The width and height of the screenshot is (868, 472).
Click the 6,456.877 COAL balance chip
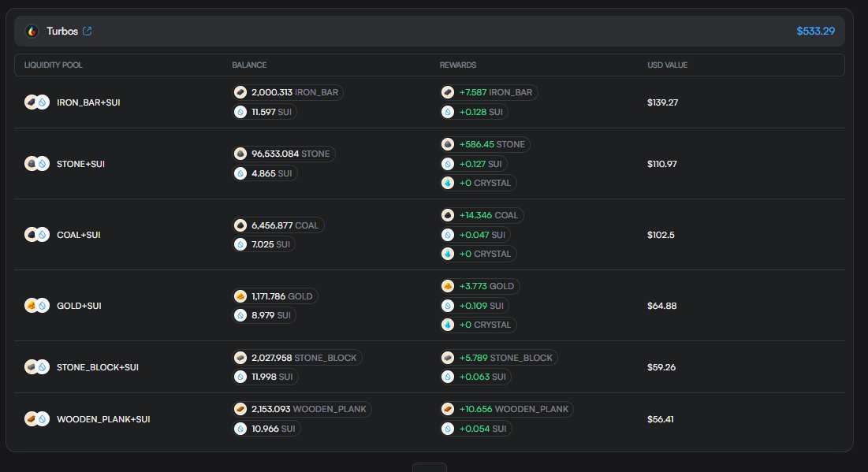coord(278,225)
